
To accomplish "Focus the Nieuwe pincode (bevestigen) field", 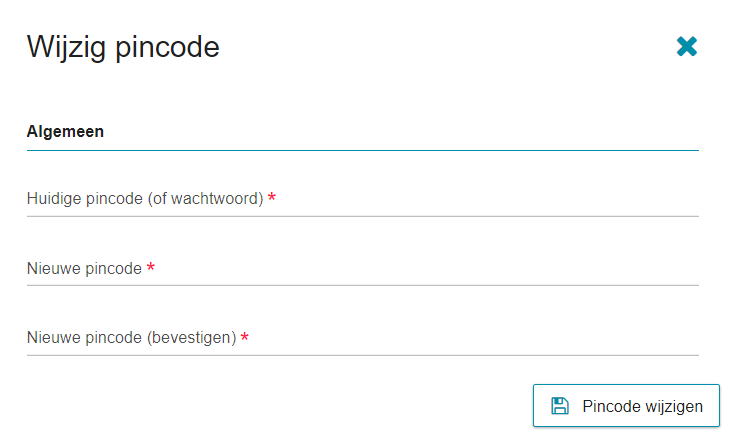I will pyautogui.click(x=363, y=337).
